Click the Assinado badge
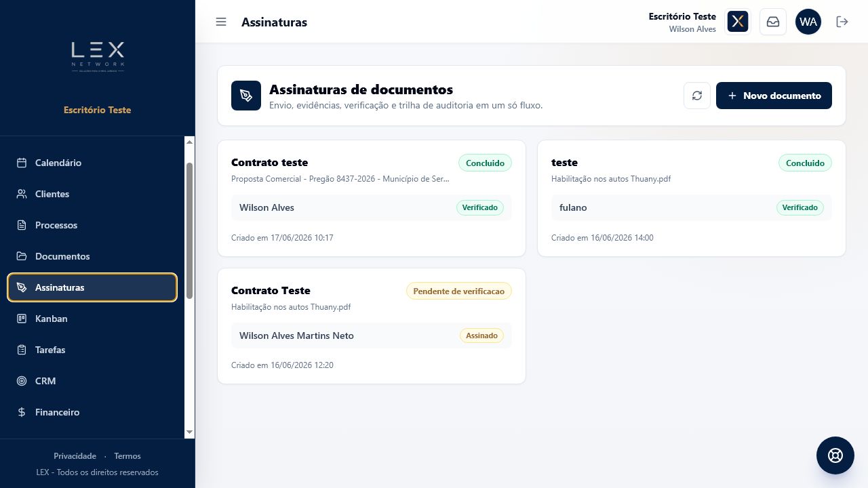 point(481,335)
